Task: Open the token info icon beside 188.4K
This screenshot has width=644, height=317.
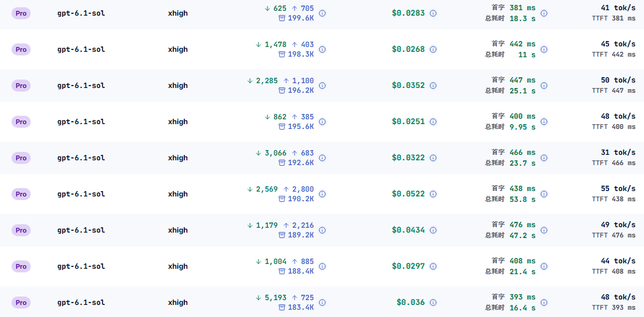Action: click(x=322, y=266)
